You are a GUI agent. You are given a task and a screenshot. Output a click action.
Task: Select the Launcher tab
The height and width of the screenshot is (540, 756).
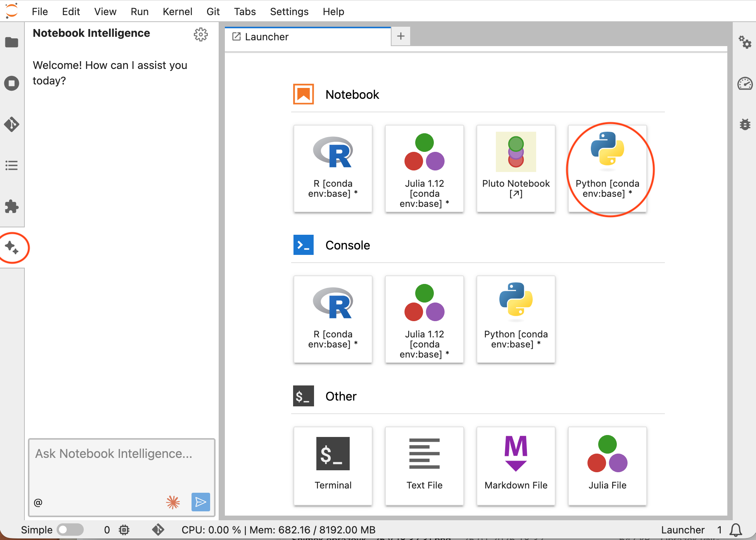click(266, 37)
